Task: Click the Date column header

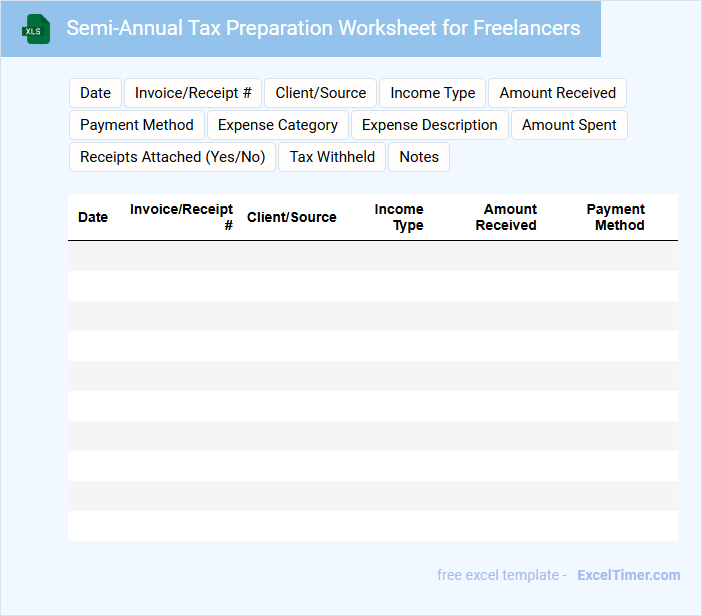Action: click(93, 217)
